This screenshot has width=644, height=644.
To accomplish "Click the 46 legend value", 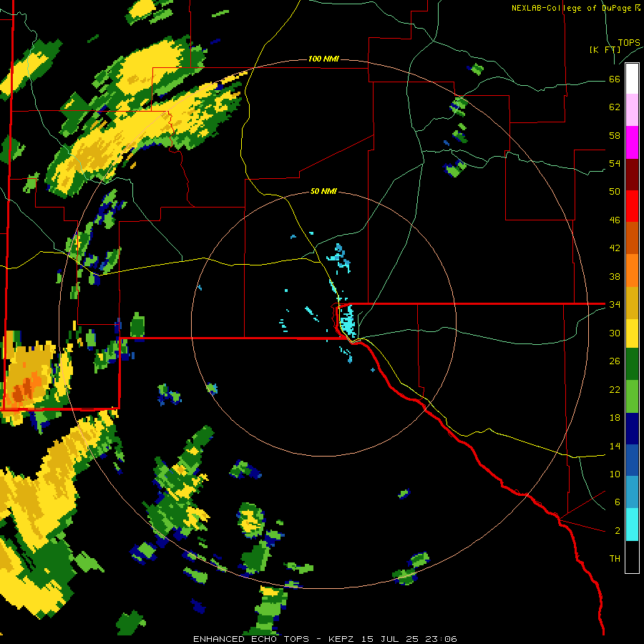I will click(x=615, y=220).
